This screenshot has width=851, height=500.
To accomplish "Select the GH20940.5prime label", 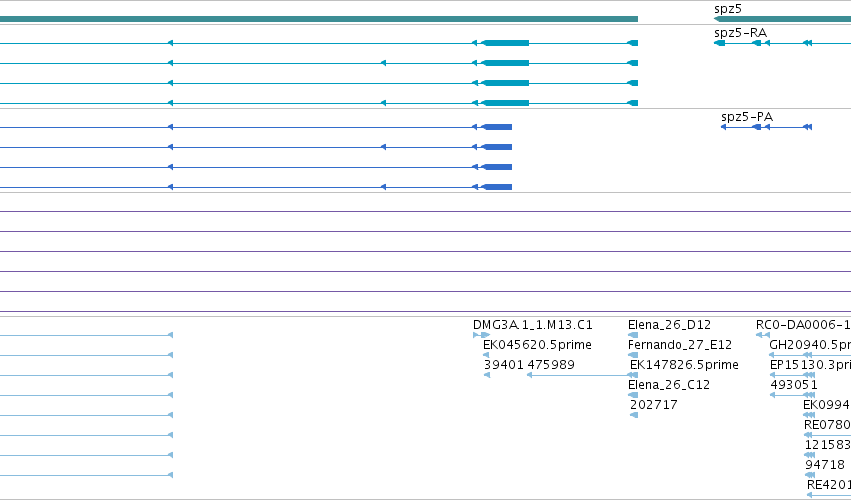I will [x=810, y=345].
